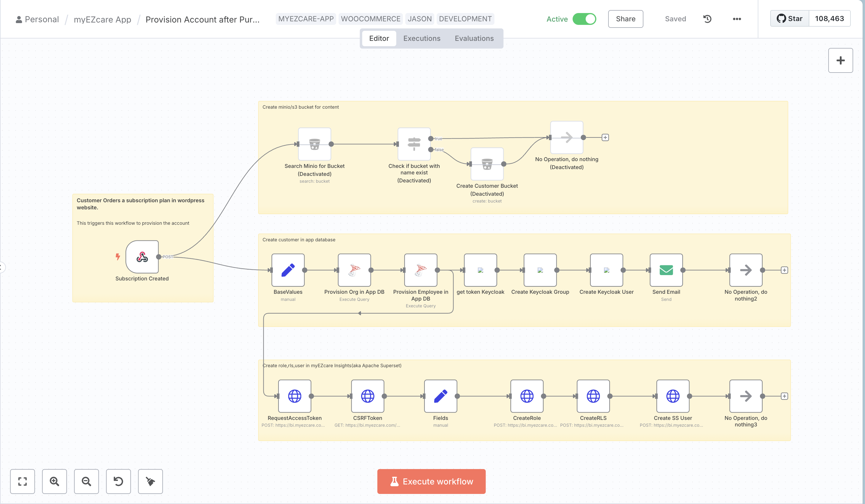This screenshot has height=504, width=865.
Task: Zoom in on the workflow canvas
Action: pyautogui.click(x=54, y=481)
